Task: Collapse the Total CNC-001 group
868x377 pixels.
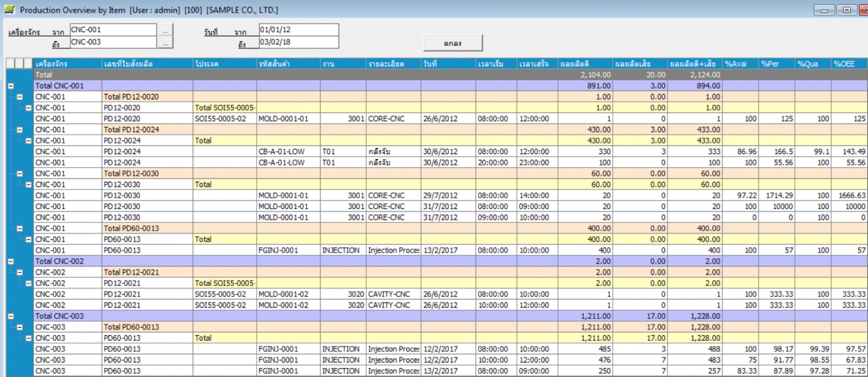Action: tap(10, 86)
